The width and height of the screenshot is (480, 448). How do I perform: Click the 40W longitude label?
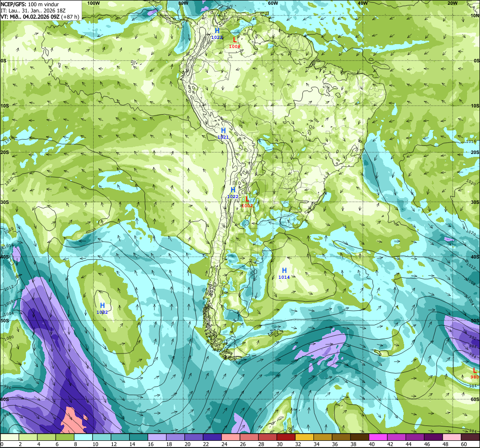(x=362, y=3)
